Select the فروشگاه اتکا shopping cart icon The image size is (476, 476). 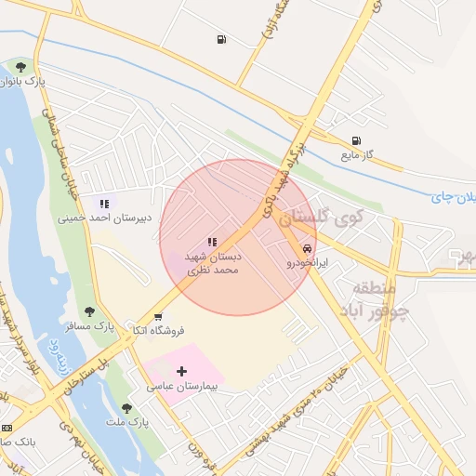click(158, 317)
